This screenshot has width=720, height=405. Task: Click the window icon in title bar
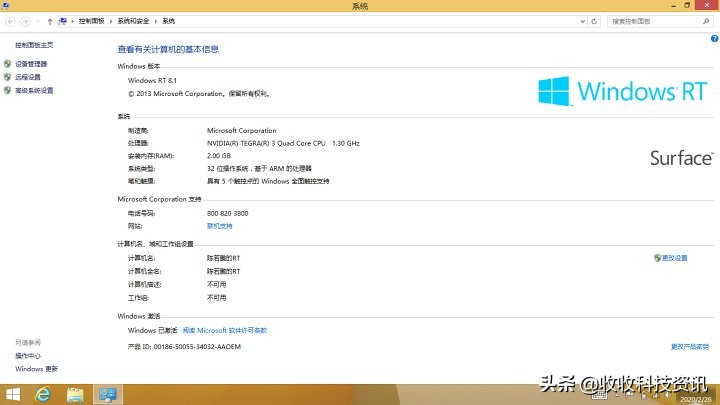pyautogui.click(x=6, y=6)
